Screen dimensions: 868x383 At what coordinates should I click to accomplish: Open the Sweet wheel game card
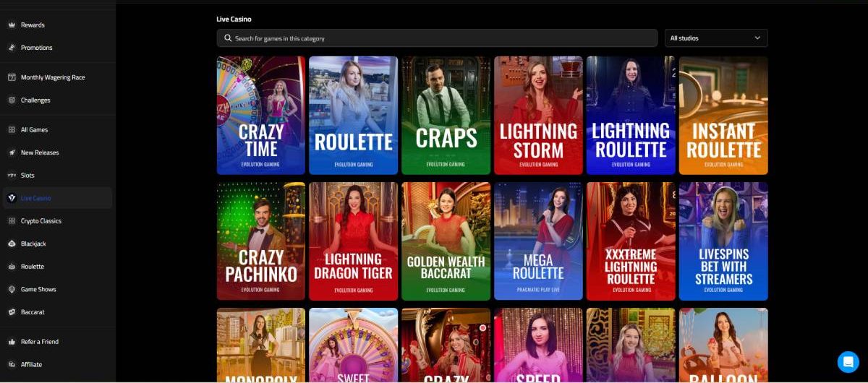(x=354, y=345)
